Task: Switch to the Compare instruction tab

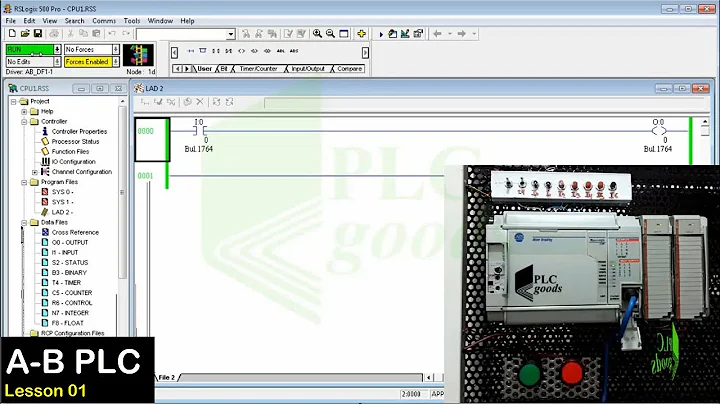Action: [349, 69]
